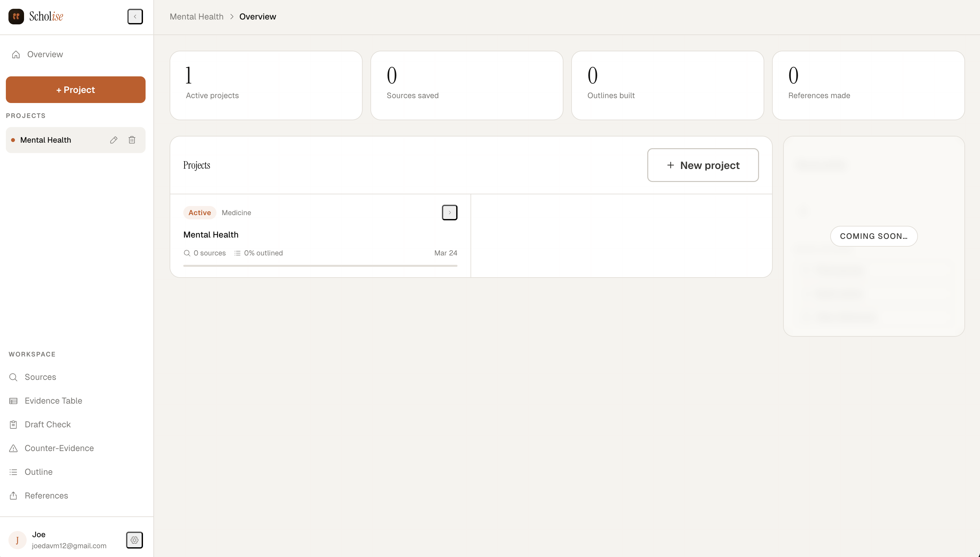The image size is (980, 557).
Task: Open the Evidence Table workspace page
Action: 53,401
